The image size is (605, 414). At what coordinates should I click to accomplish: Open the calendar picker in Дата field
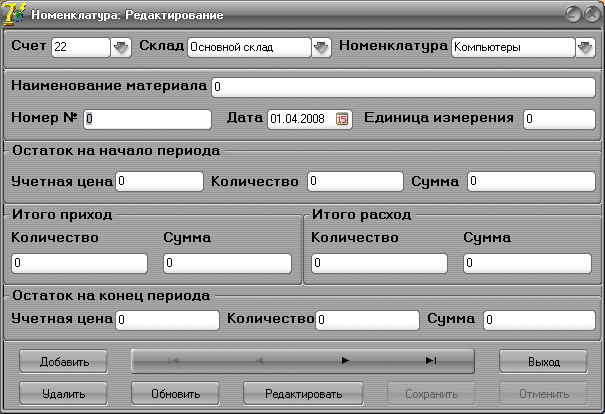coord(342,119)
